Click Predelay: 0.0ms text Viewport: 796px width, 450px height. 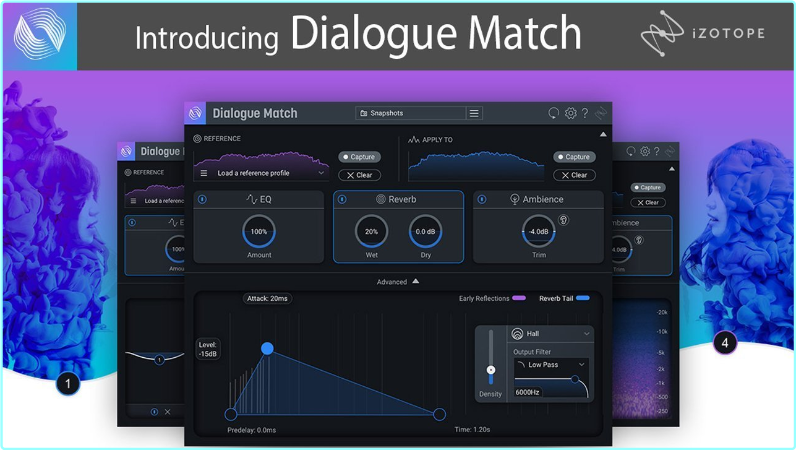click(252, 430)
